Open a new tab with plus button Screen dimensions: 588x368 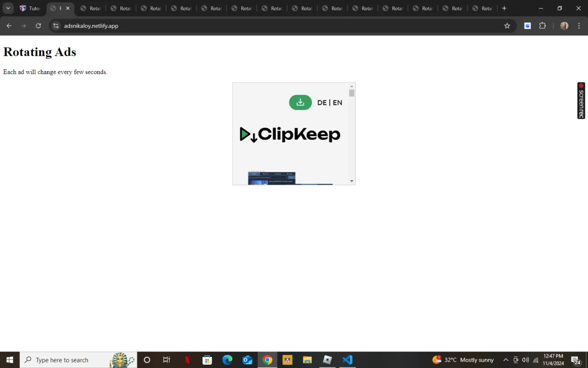[504, 8]
